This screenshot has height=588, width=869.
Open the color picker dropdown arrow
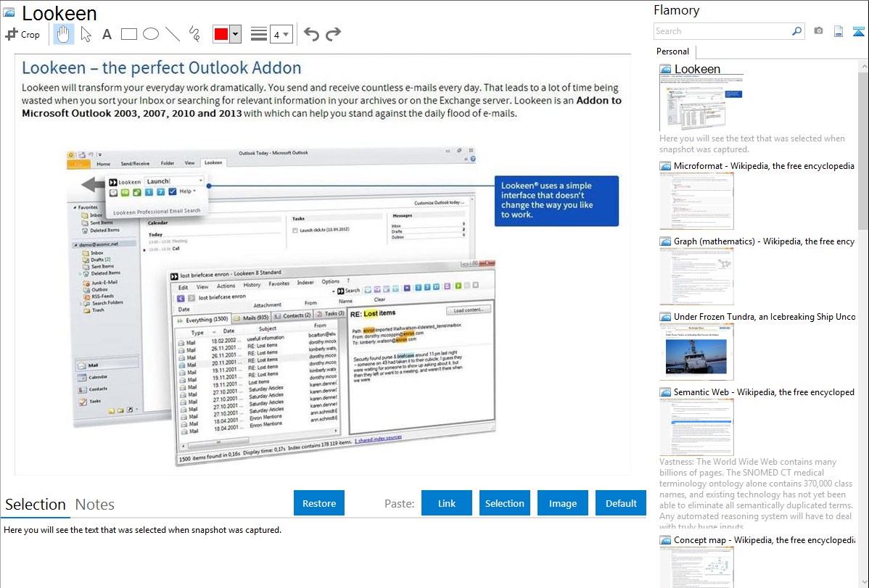coord(235,34)
